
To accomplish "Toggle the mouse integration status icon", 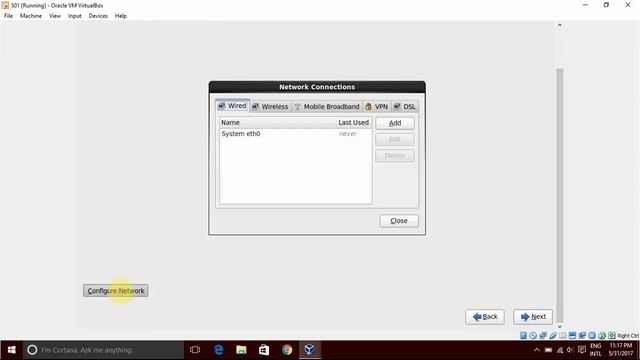I will tap(602, 336).
